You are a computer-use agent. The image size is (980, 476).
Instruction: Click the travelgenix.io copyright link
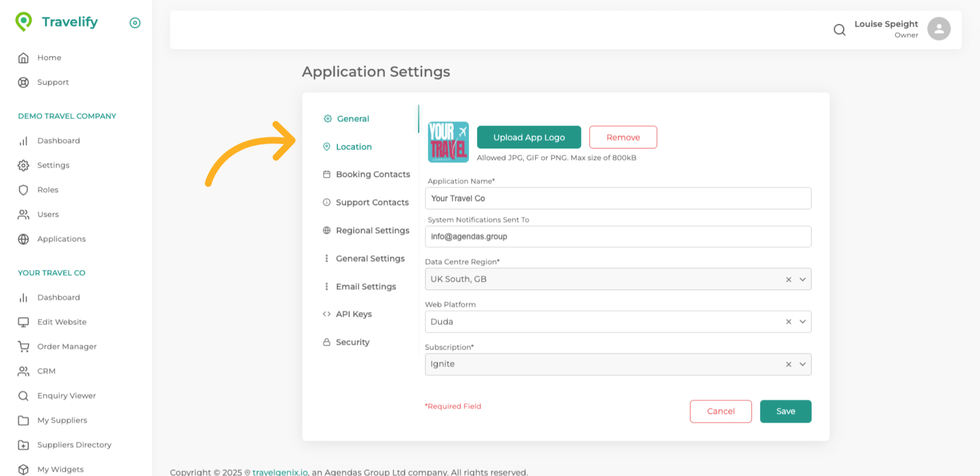[280, 472]
